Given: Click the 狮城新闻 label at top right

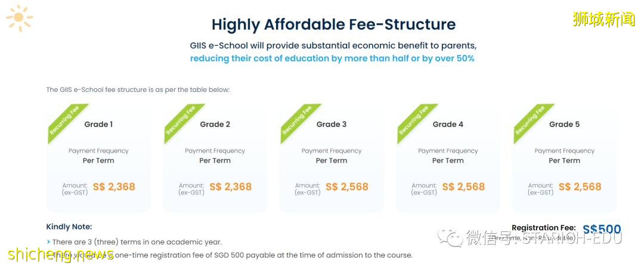Looking at the screenshot, I should (x=603, y=18).
